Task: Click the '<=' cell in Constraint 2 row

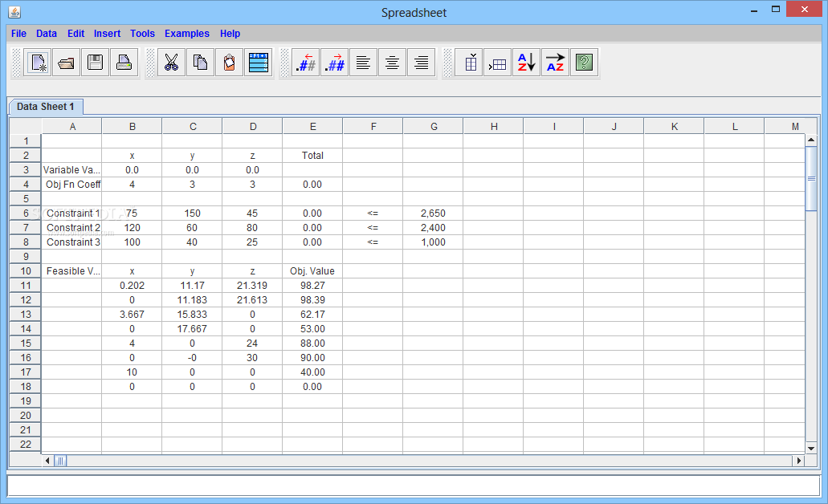Action: click(373, 227)
